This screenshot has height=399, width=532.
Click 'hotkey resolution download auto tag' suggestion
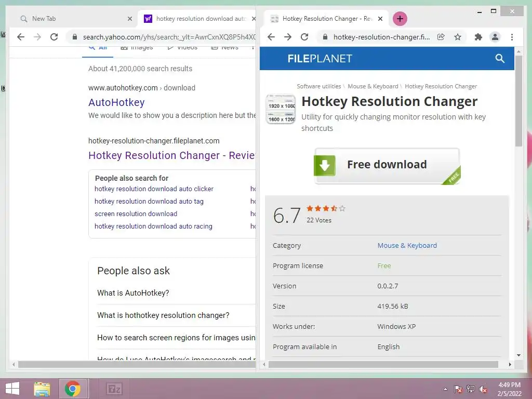(x=149, y=202)
